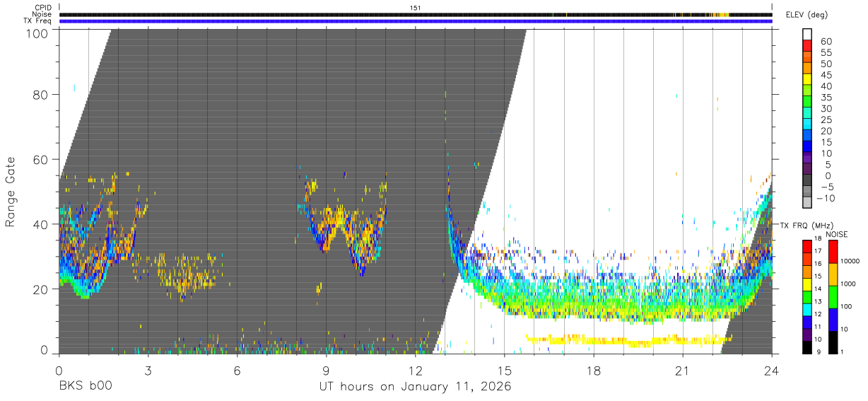Click the ELEV (deg) colorbar title
This screenshot has height=401, width=868.
pos(807,14)
